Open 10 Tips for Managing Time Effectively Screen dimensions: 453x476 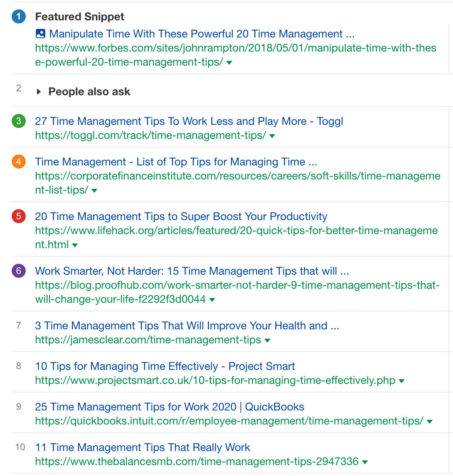165,366
